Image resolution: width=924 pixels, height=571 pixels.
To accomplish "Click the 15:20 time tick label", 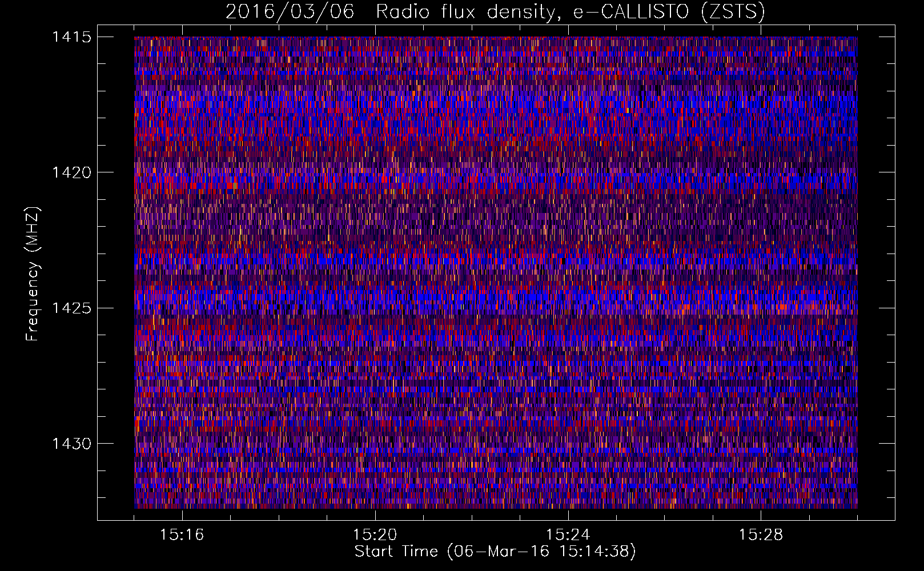I will 375,535.
